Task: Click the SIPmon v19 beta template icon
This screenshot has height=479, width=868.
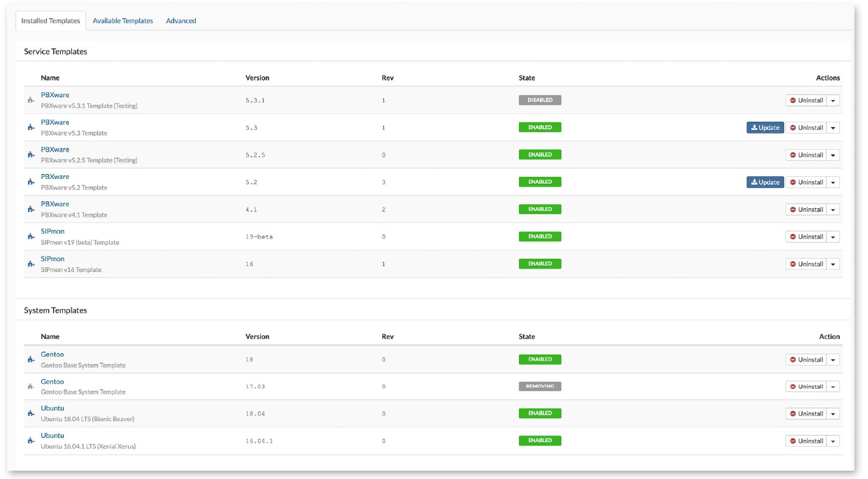Action: click(30, 236)
